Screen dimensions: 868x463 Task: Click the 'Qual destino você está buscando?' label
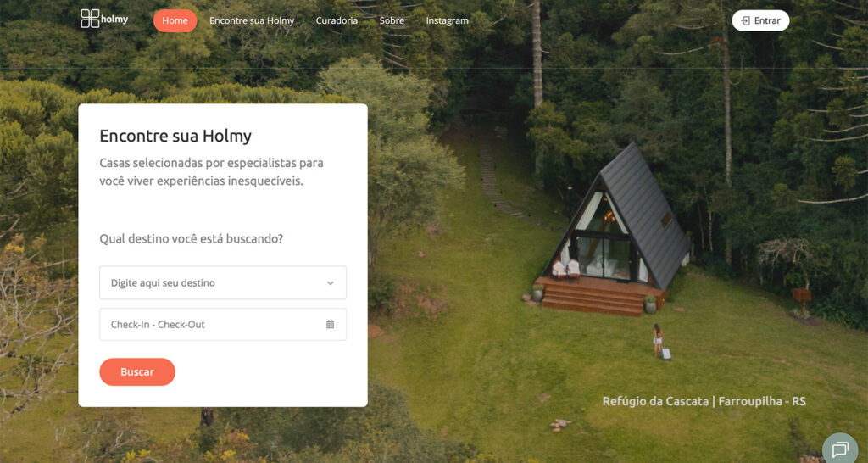click(191, 238)
